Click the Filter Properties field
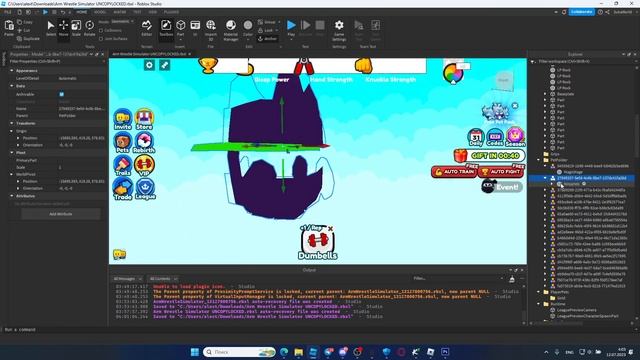Image resolution: width=640 pixels, height=360 pixels. (x=56, y=61)
